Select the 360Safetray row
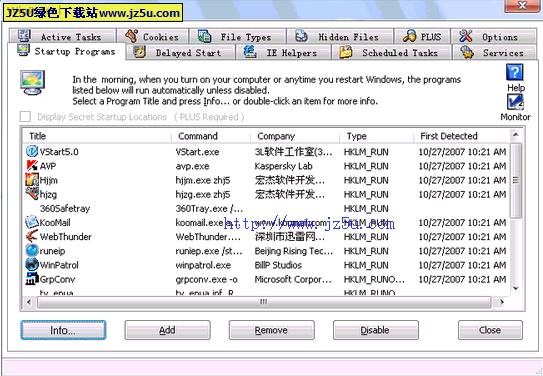Screen dimensions: 543x376 (x=266, y=208)
